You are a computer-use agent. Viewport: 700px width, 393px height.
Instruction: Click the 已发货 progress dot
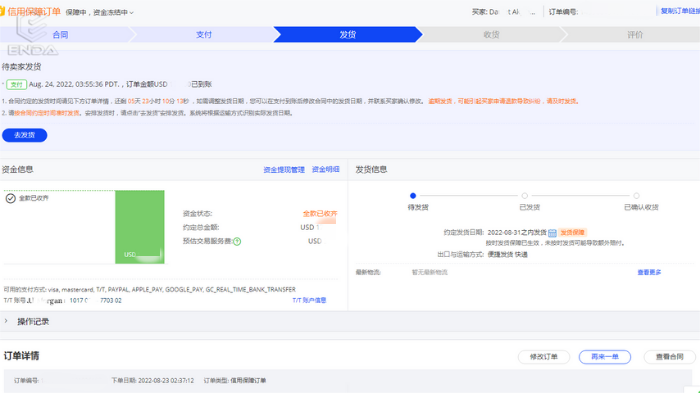coord(525,196)
